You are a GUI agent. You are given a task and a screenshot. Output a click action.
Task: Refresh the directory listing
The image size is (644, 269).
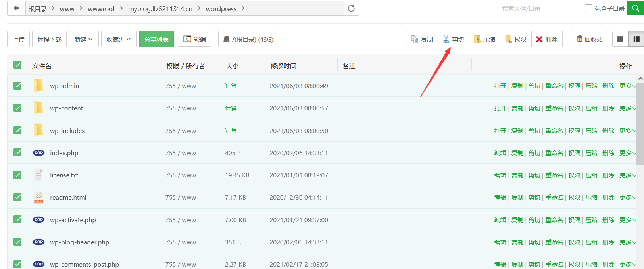(351, 8)
